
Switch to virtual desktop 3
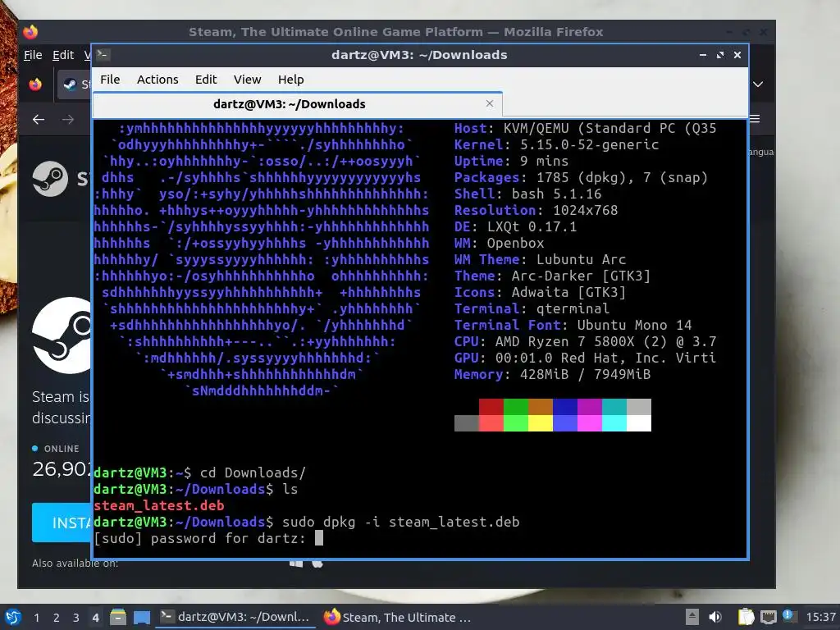pos(76,618)
